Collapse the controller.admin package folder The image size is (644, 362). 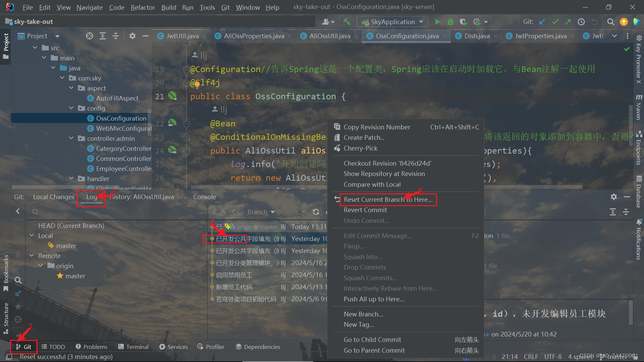click(x=71, y=138)
